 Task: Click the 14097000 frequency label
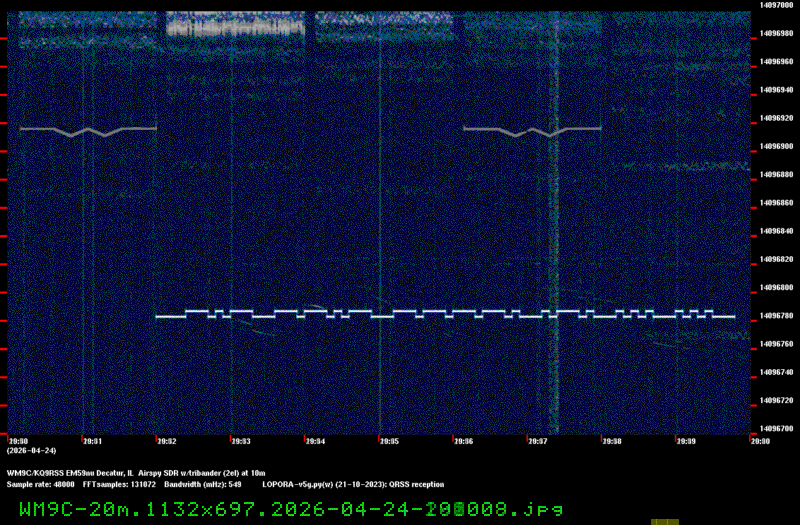(777, 5)
